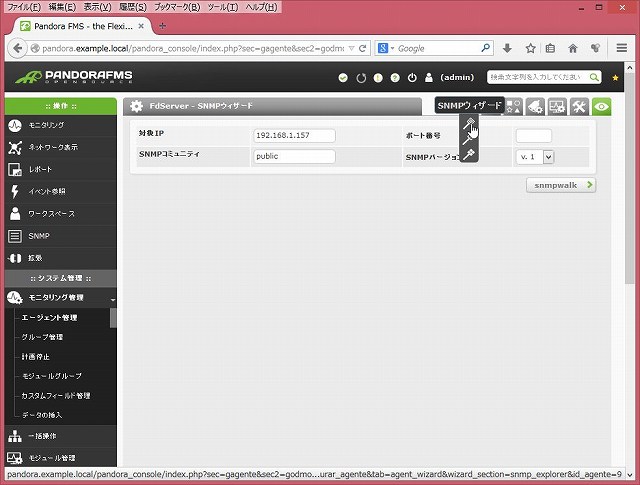The height and width of the screenshot is (485, 640).
Task: Click the header search magnifier icon
Action: coord(594,77)
